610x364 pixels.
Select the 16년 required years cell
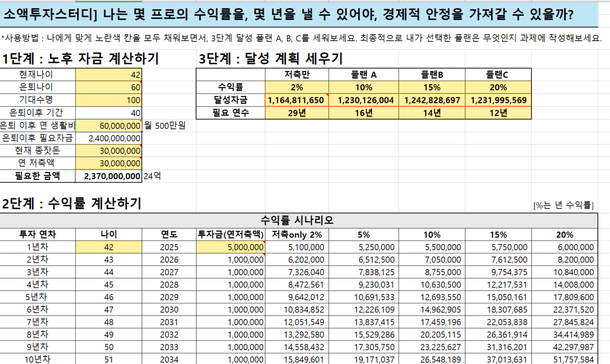[x=364, y=113]
